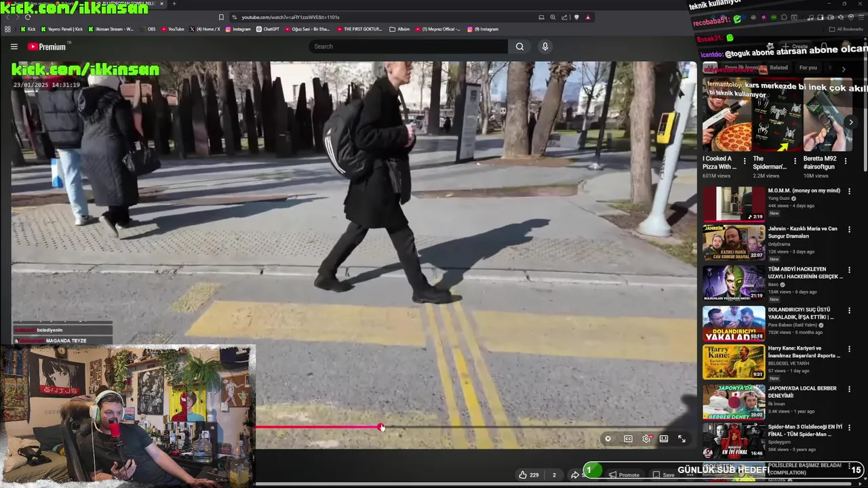868x488 pixels.
Task: Open M.O.M.M. (money on my mind) video
Action: tap(804, 190)
